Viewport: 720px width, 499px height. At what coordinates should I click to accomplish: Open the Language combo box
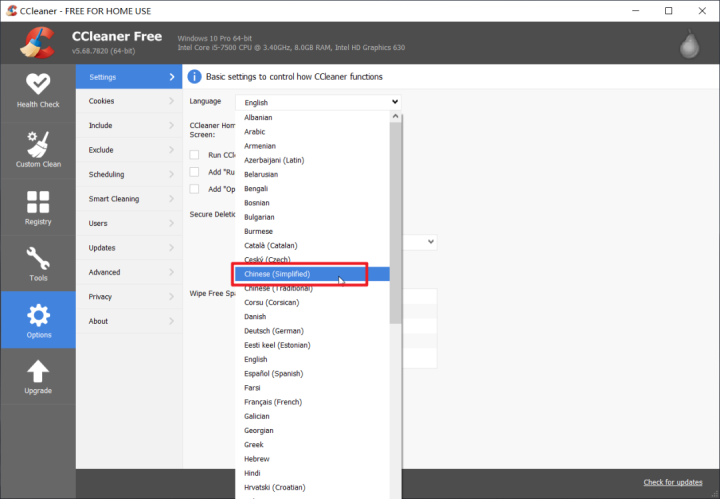tap(318, 102)
